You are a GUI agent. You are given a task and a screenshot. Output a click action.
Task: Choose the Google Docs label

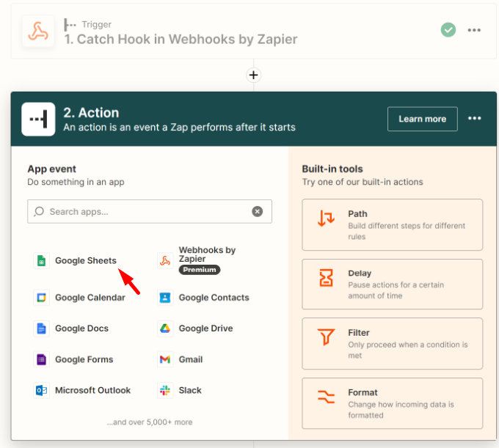point(81,328)
